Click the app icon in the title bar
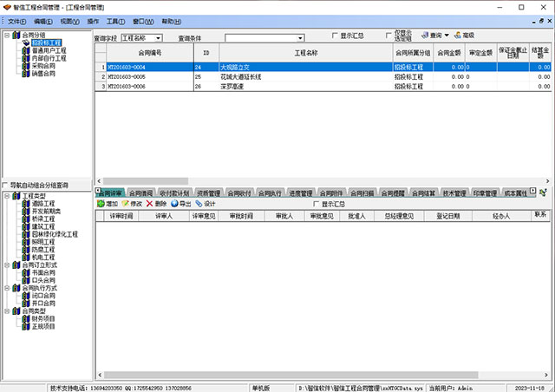This screenshot has height=392, width=555. pos(7,7)
